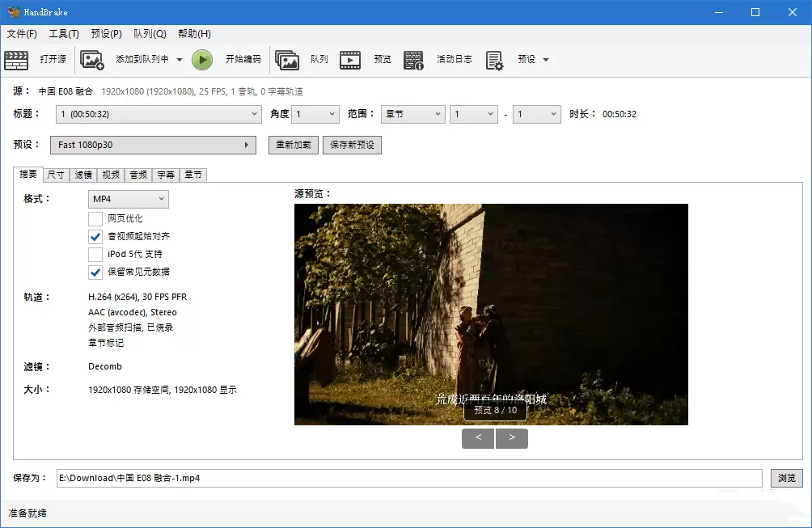Click the 开始编码 toolbar label

(x=243, y=59)
